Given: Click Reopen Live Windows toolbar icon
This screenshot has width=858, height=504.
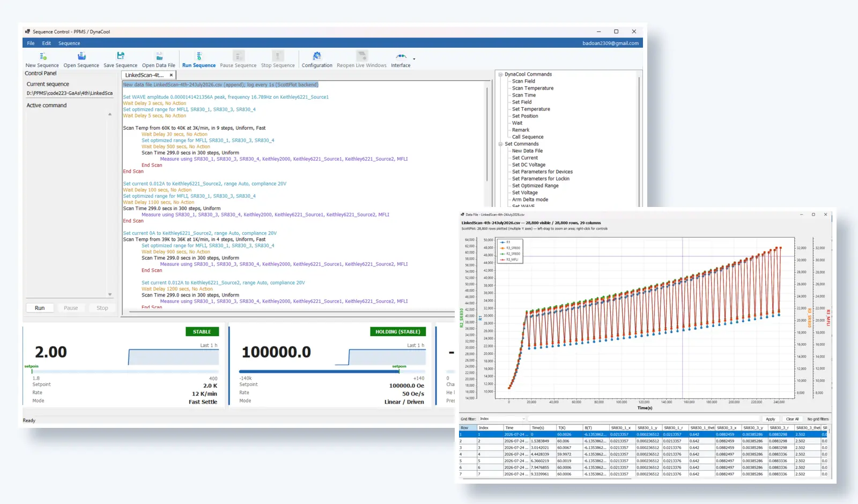Looking at the screenshot, I should tap(362, 56).
